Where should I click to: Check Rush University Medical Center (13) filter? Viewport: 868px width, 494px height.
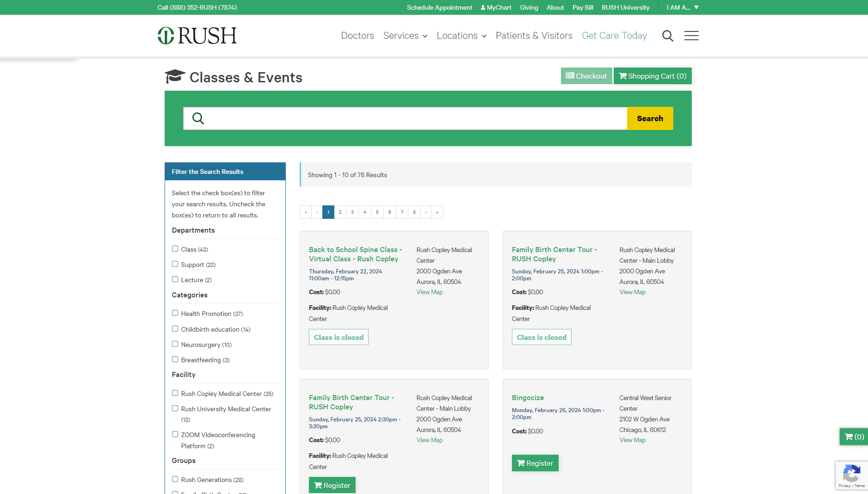click(175, 408)
